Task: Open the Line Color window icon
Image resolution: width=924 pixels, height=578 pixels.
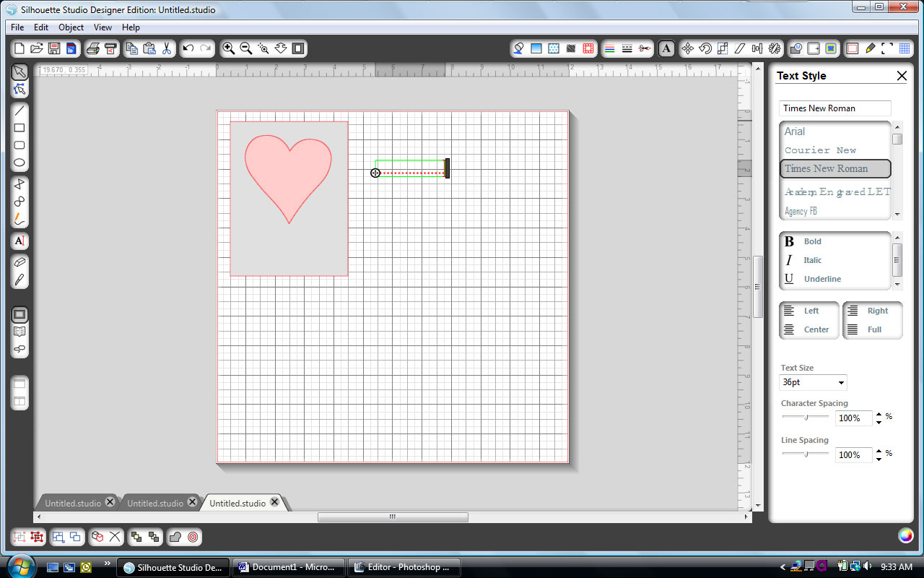Action: (610, 48)
